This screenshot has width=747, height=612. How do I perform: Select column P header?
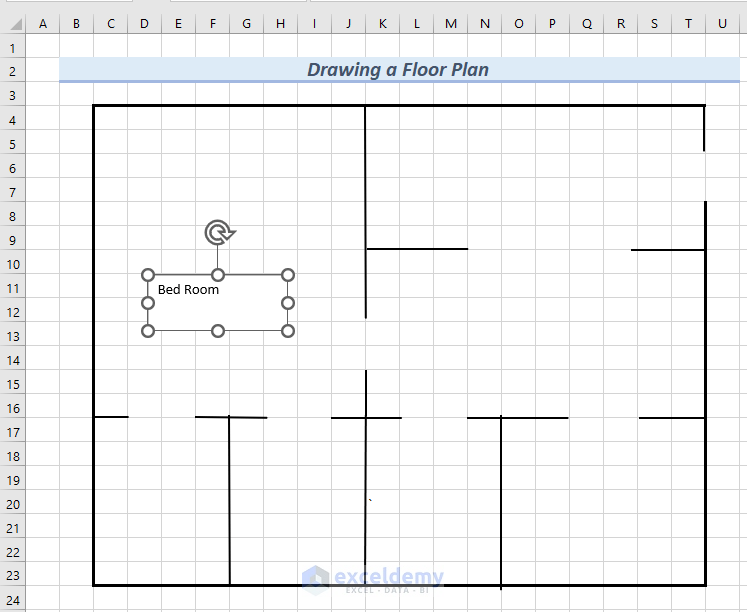[x=552, y=24]
